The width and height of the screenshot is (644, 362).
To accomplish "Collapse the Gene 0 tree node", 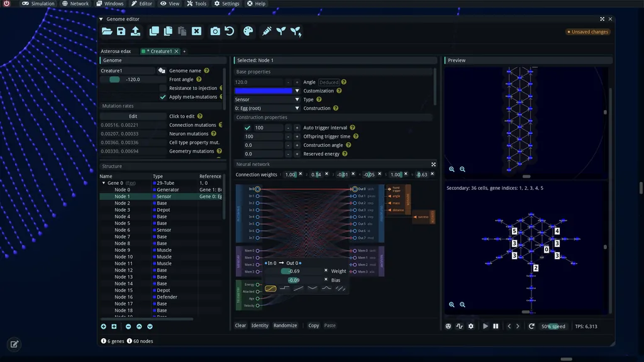I will [x=104, y=183].
